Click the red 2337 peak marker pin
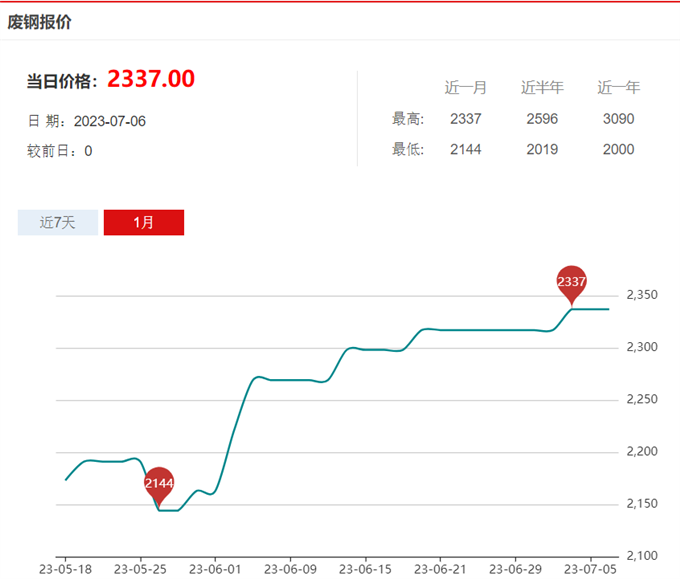Viewport: 680px width, 579px height. pos(571,282)
